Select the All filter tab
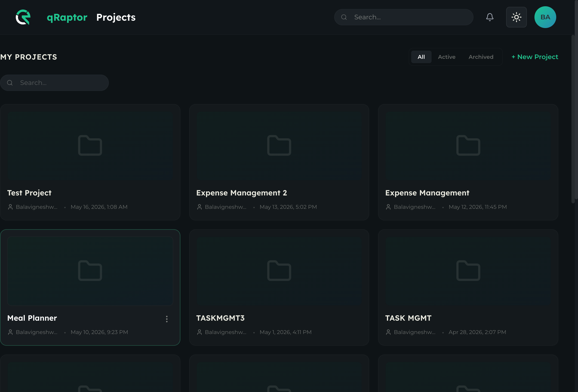The image size is (578, 392). click(x=421, y=57)
